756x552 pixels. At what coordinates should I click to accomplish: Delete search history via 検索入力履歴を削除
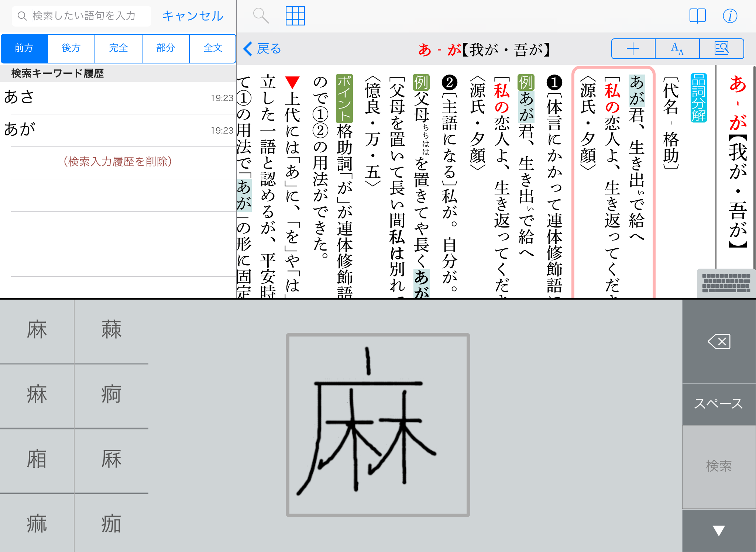point(118,162)
